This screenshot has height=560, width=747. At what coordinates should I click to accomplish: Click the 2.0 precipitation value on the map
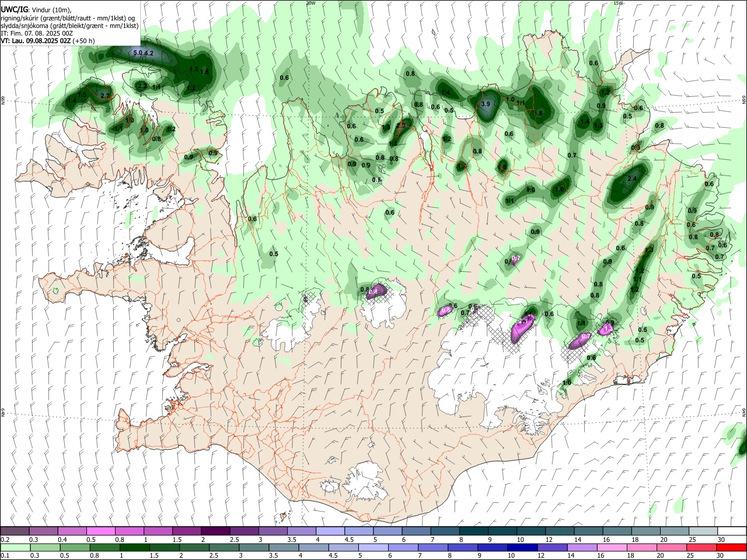(x=401, y=125)
